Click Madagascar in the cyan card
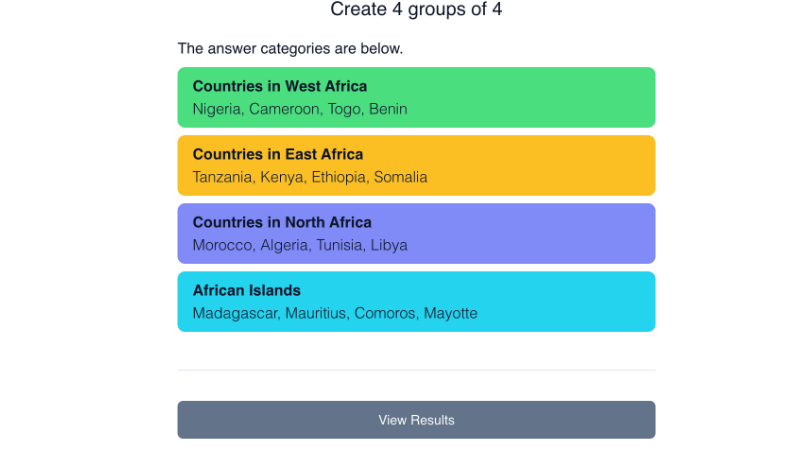The height and width of the screenshot is (450, 800). tap(235, 313)
